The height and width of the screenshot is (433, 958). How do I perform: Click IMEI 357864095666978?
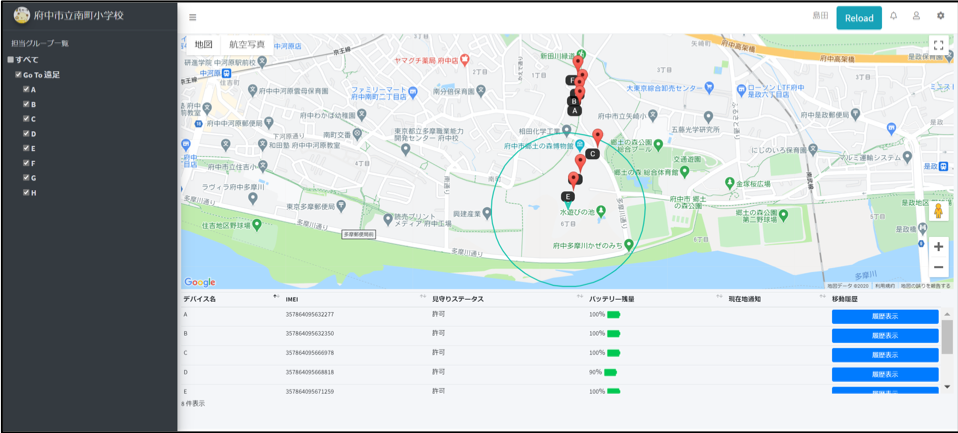310,352
